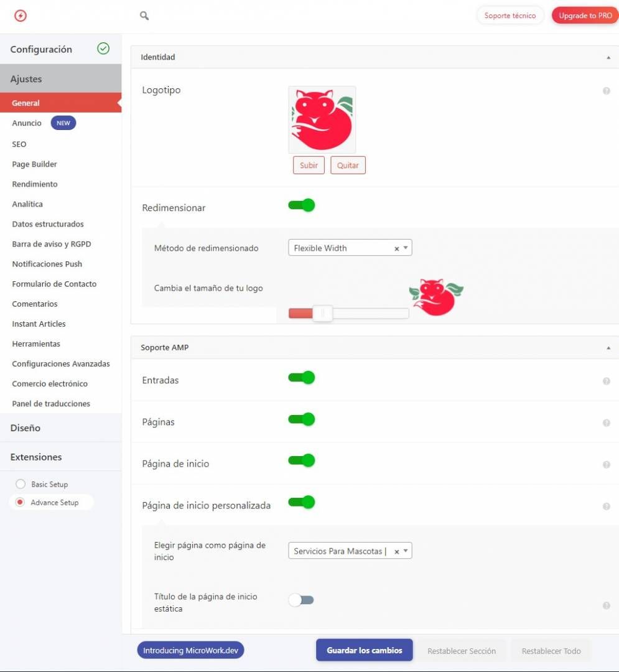Screen dimensions: 619x672
Task: Select the Basic Setup radio option
Action: tap(20, 484)
